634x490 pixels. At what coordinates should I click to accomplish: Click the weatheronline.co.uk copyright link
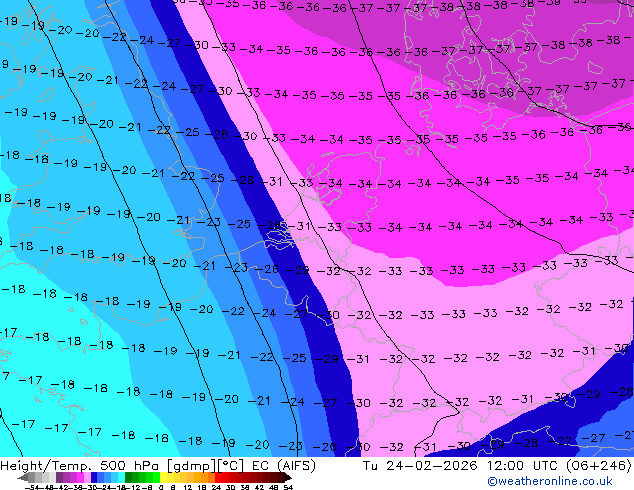pyautogui.click(x=550, y=481)
